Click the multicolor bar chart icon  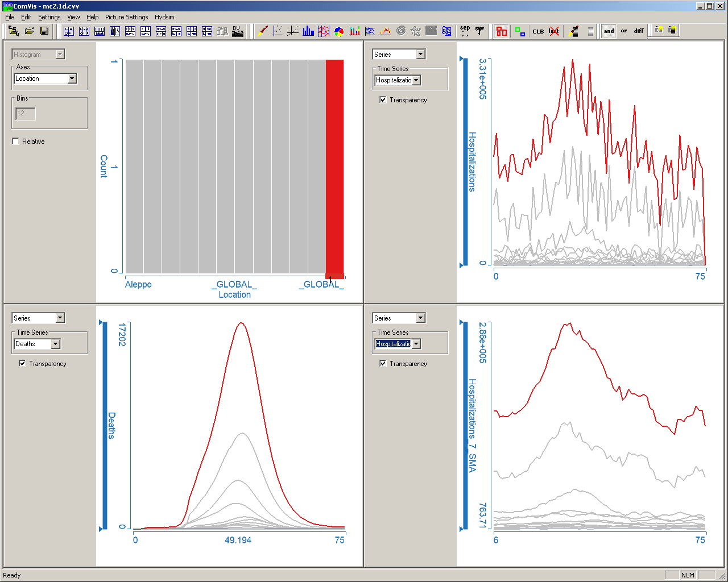click(x=354, y=31)
